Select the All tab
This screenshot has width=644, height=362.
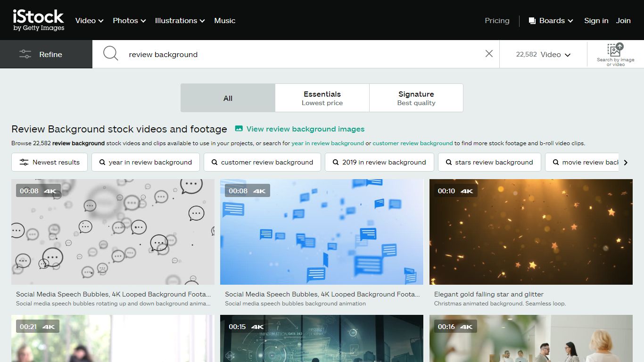coord(228,98)
